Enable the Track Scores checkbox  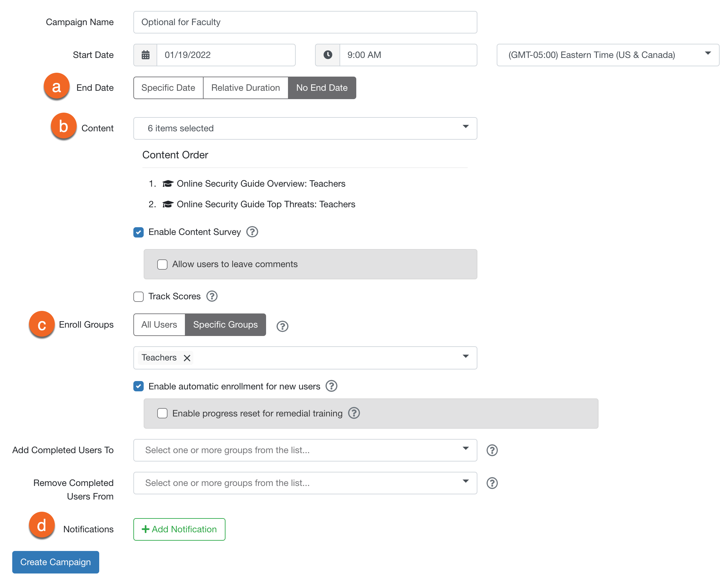[139, 296]
